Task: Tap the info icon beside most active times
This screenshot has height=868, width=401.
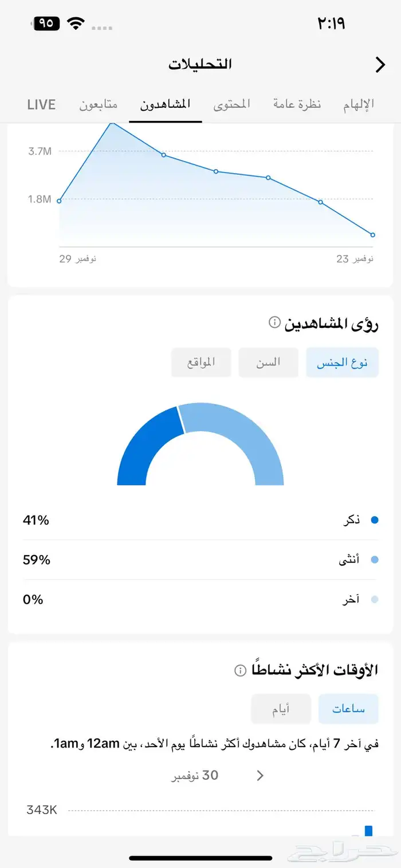Action: (x=240, y=670)
